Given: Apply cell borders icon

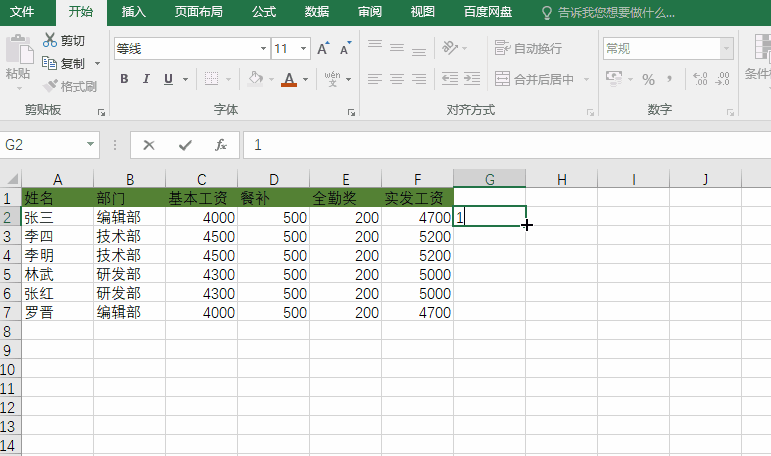Looking at the screenshot, I should (x=211, y=79).
